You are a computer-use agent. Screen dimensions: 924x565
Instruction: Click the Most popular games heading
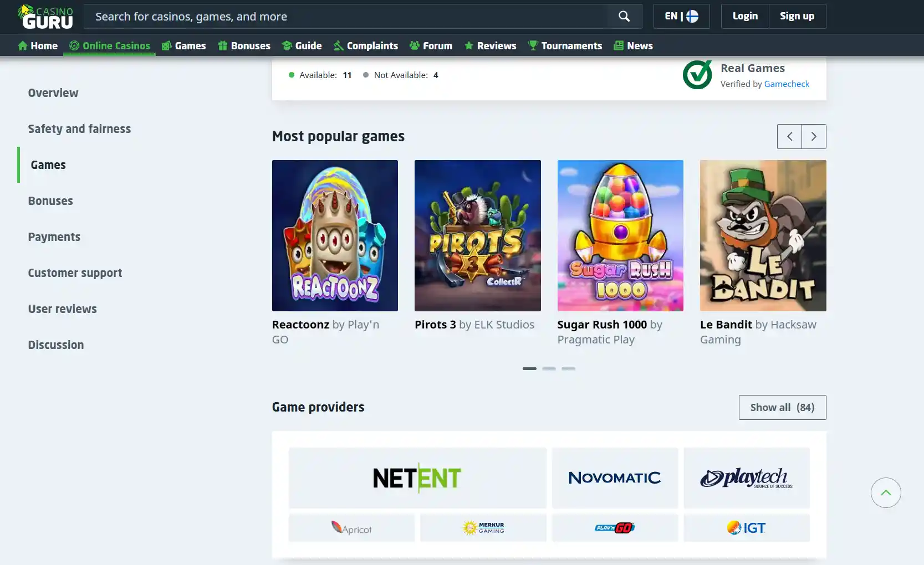338,136
